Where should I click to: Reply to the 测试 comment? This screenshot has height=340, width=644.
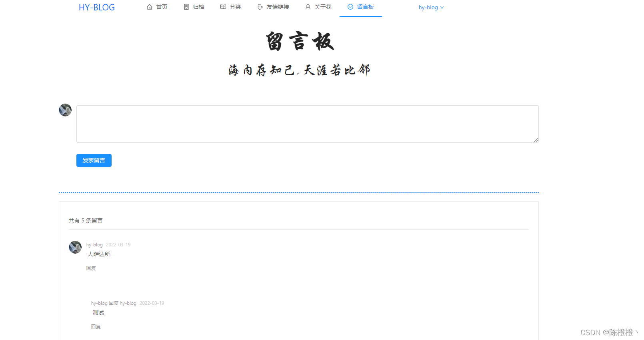click(x=96, y=327)
